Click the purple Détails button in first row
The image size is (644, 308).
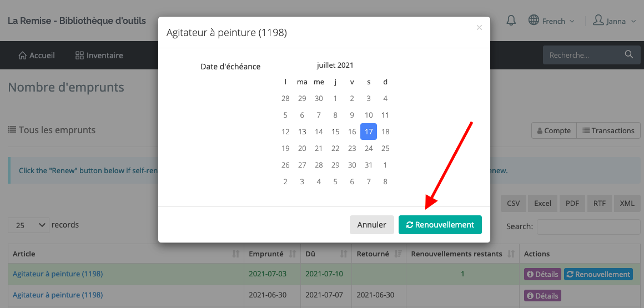(542, 274)
